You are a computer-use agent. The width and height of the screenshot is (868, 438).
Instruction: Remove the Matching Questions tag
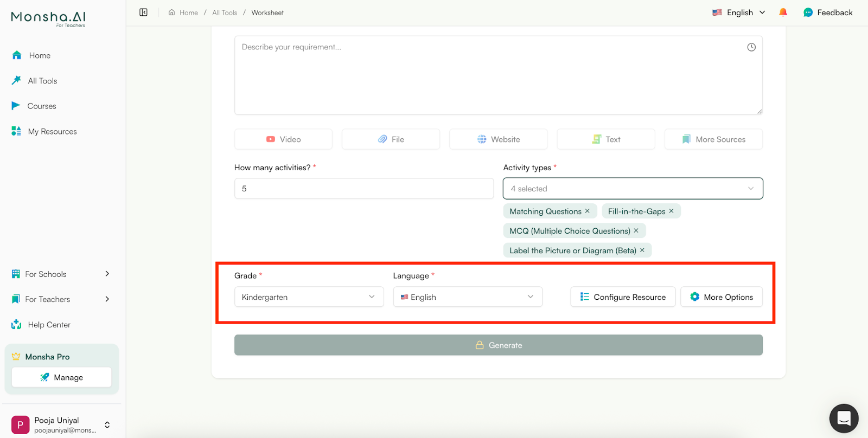(x=587, y=211)
